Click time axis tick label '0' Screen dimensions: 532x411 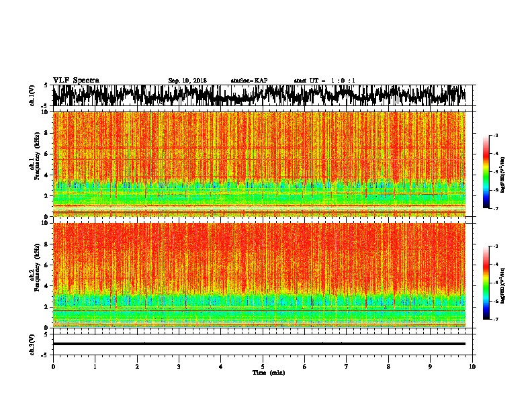coord(53,367)
